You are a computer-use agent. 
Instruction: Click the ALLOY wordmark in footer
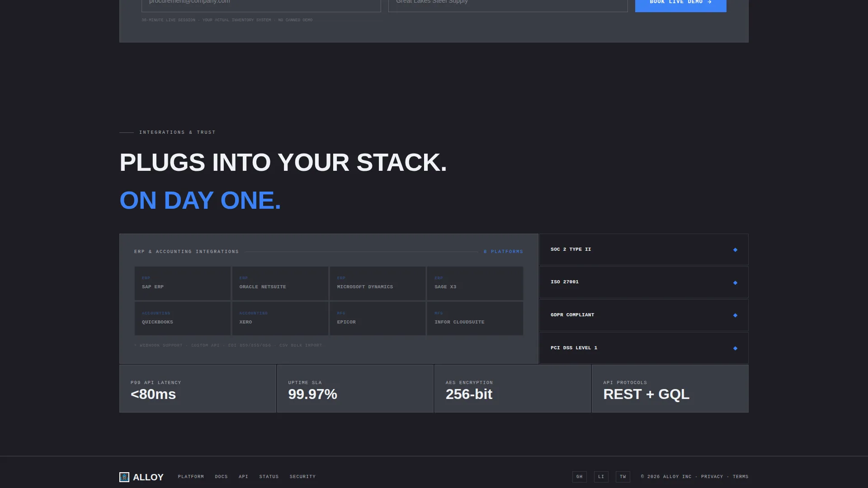point(148,477)
